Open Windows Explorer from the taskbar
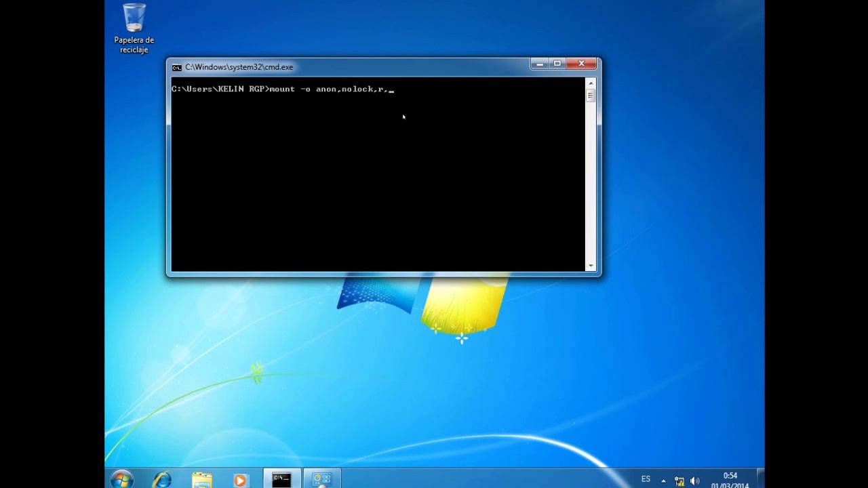The image size is (868, 488). click(x=201, y=480)
